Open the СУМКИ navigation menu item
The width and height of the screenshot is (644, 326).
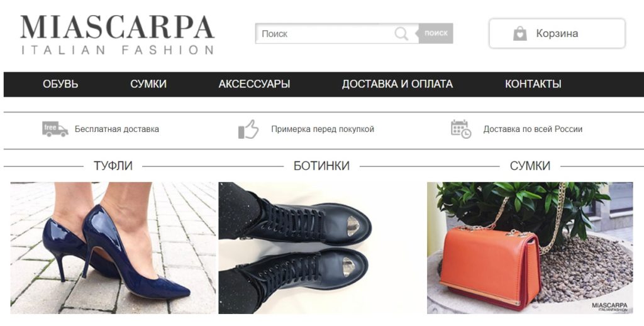(148, 84)
